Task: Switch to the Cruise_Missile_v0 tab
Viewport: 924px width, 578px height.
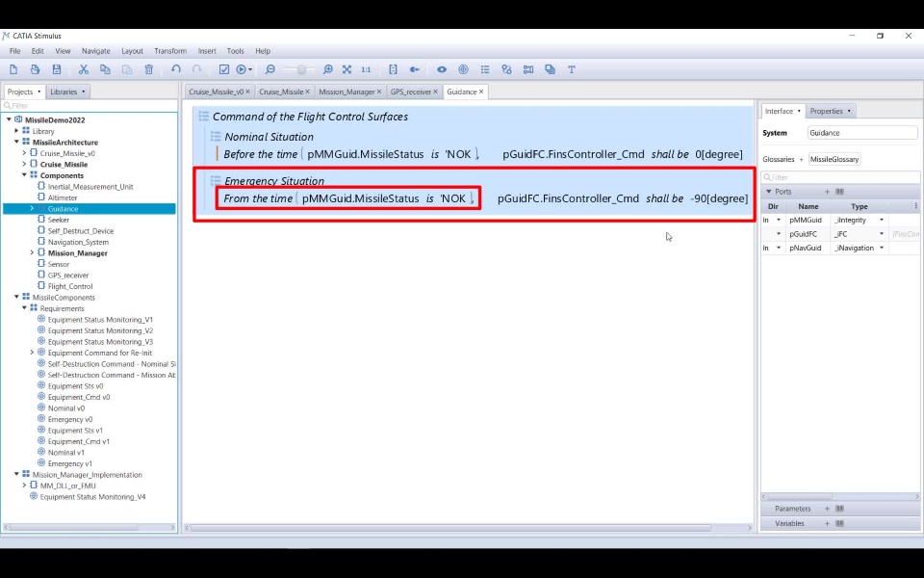Action: [x=216, y=92]
